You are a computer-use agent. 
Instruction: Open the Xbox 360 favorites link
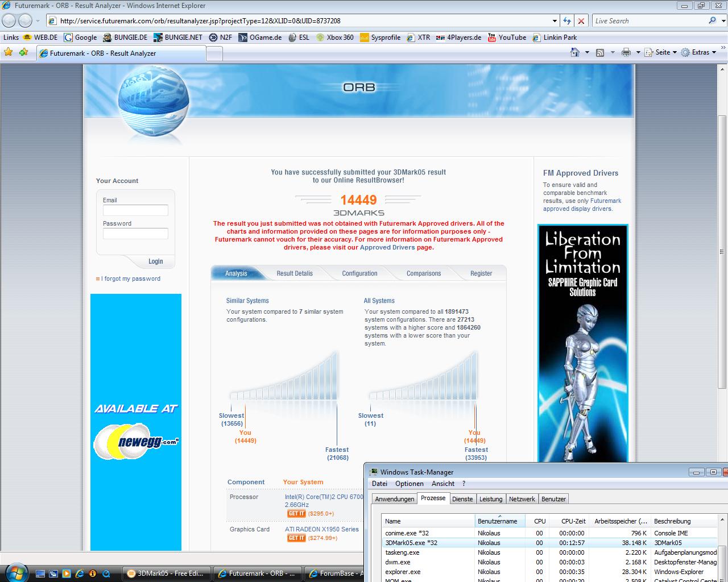tap(335, 38)
